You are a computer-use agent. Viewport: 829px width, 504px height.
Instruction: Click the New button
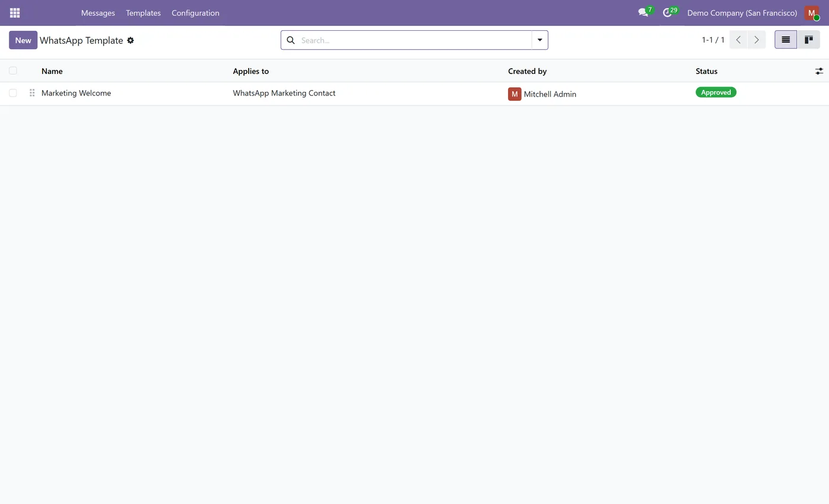(23, 40)
